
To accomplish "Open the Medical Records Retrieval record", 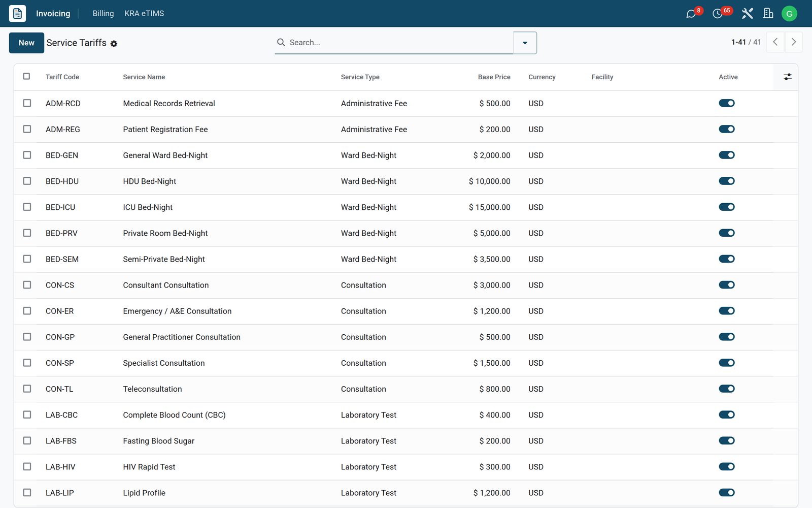I will click(x=169, y=103).
